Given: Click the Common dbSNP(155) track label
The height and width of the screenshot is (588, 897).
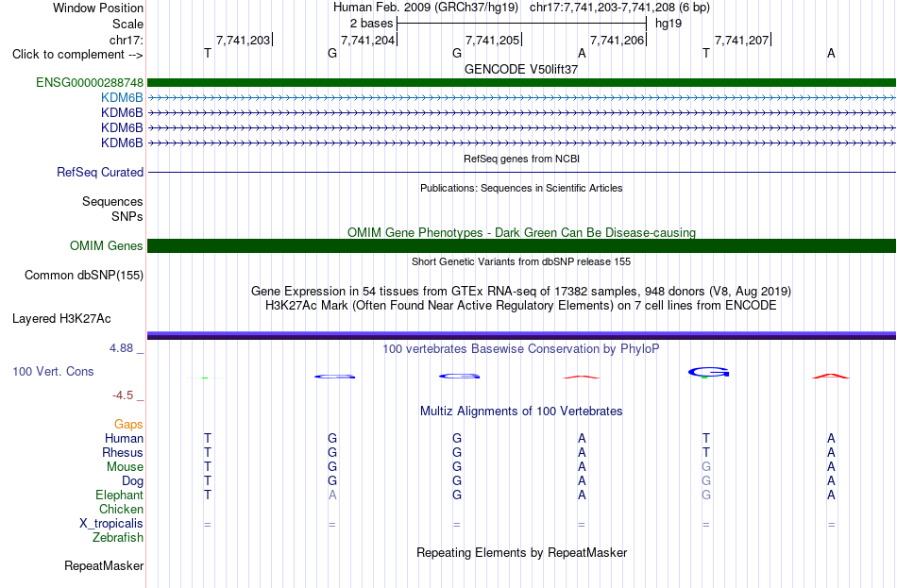Looking at the screenshot, I should (84, 276).
